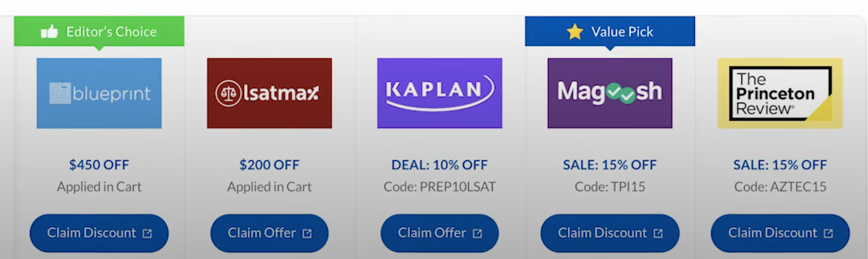
Task: Click external link icon on Princeton Review button
Action: pyautogui.click(x=828, y=233)
